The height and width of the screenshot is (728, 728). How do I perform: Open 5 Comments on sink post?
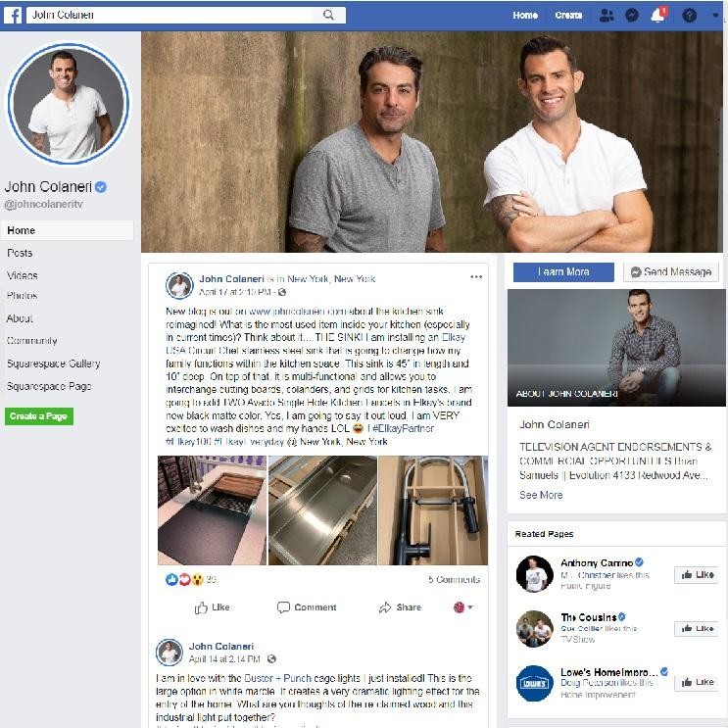click(454, 579)
